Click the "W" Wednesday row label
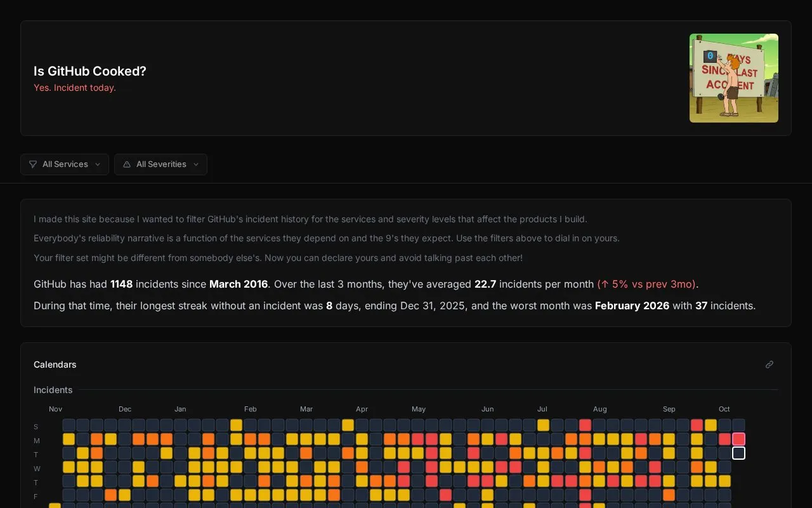 coord(37,469)
